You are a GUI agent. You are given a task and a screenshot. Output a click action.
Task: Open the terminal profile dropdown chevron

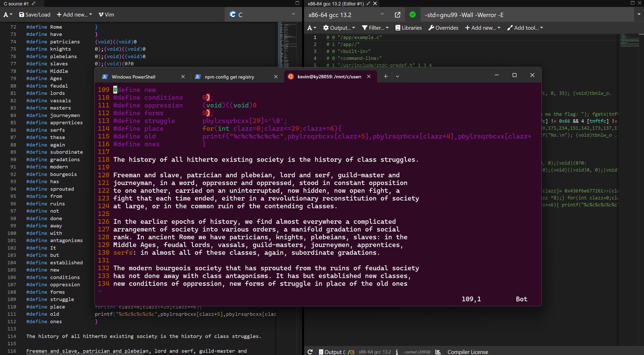(397, 76)
